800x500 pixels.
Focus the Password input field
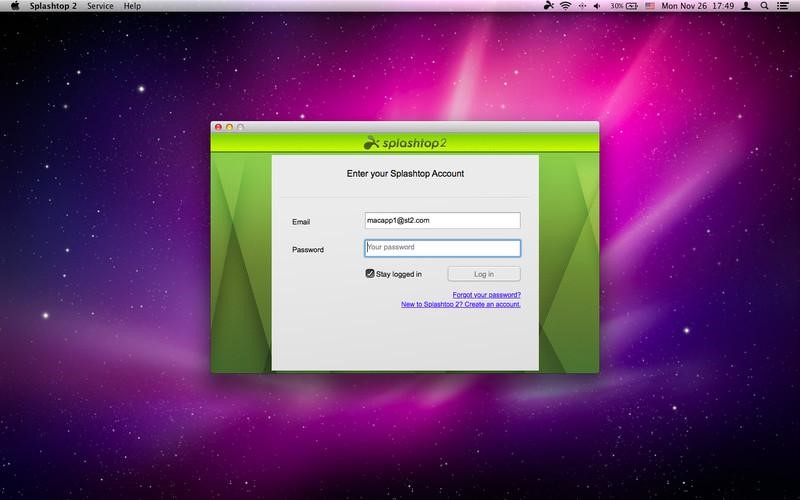(442, 248)
